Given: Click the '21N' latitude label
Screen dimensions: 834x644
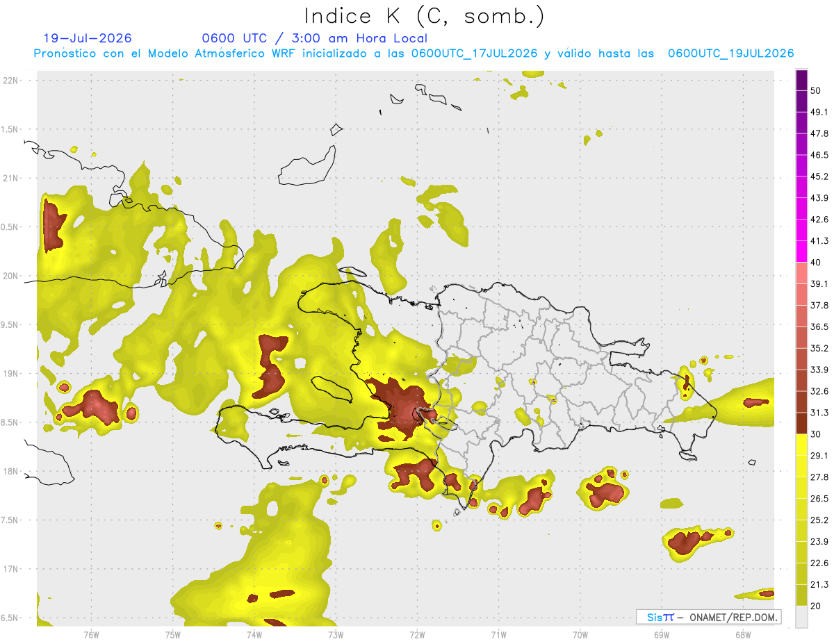Looking at the screenshot, I should coord(10,179).
